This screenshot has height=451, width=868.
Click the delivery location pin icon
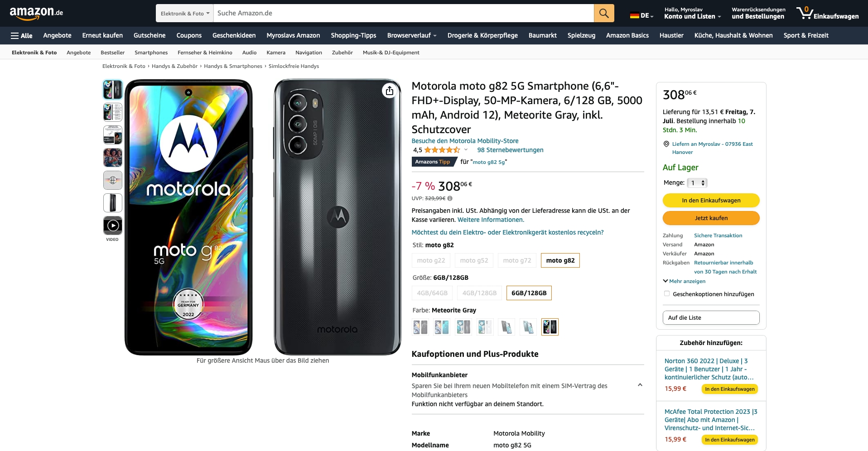pyautogui.click(x=666, y=144)
